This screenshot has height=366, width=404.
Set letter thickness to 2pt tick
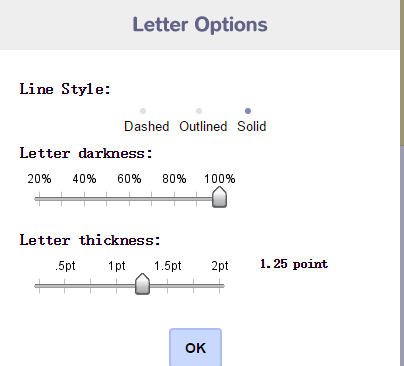pos(219,286)
